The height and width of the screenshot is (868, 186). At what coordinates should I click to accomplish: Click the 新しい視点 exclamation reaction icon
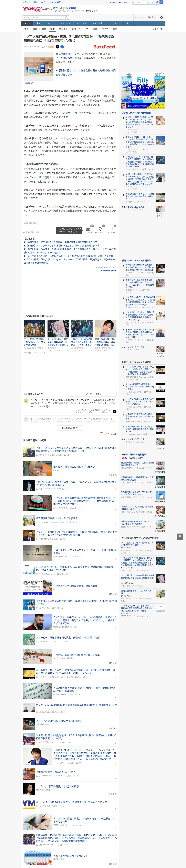click(x=112, y=229)
